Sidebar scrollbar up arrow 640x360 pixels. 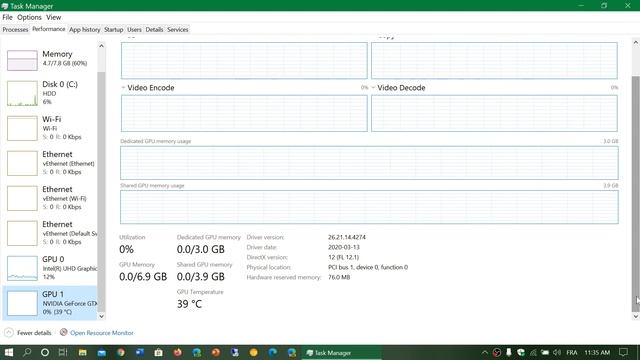click(101, 46)
